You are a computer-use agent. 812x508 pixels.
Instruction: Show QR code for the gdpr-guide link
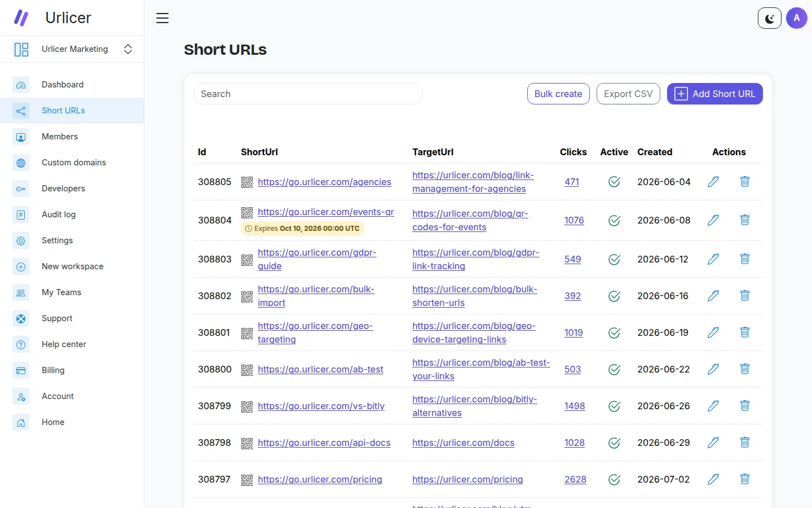pos(247,260)
